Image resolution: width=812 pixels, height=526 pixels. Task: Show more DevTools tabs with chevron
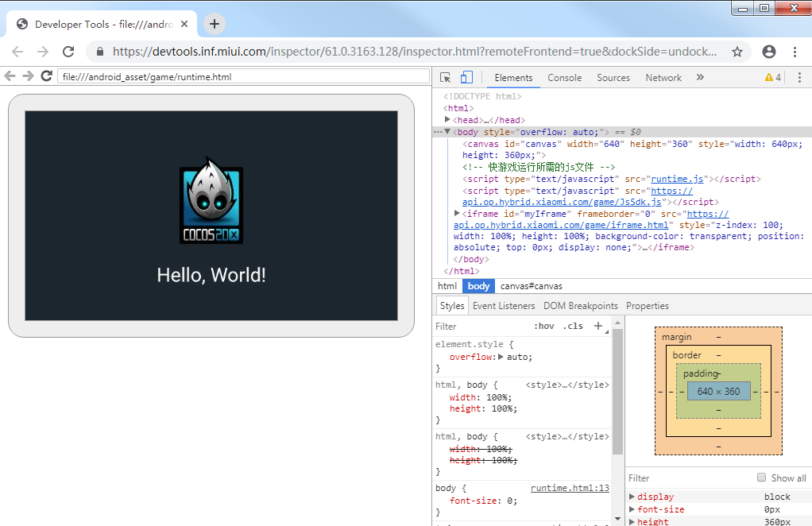700,78
